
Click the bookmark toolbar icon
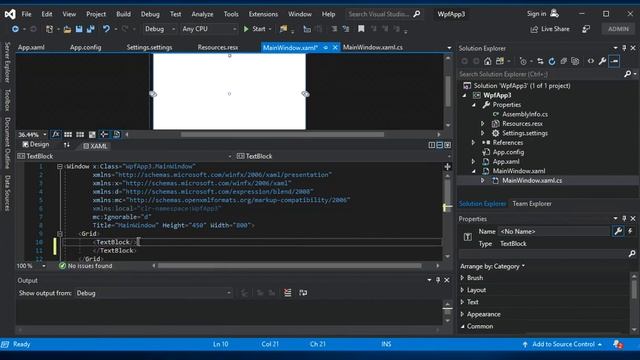(361, 29)
